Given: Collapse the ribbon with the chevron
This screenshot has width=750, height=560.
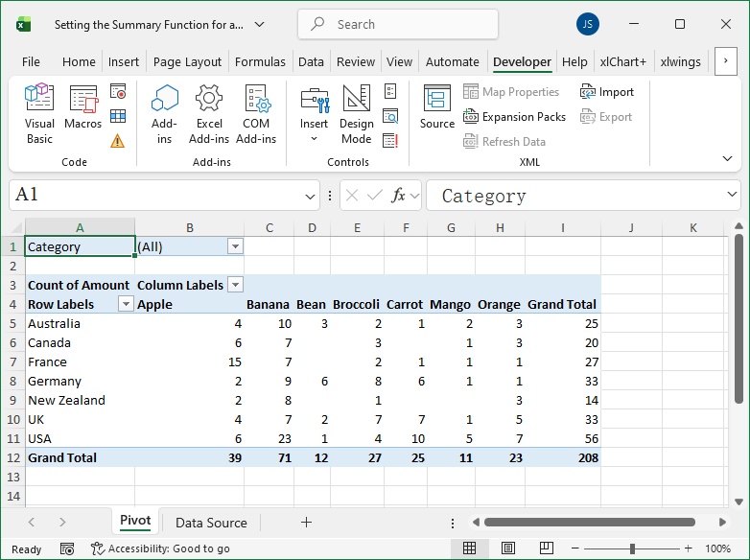Looking at the screenshot, I should pyautogui.click(x=727, y=158).
